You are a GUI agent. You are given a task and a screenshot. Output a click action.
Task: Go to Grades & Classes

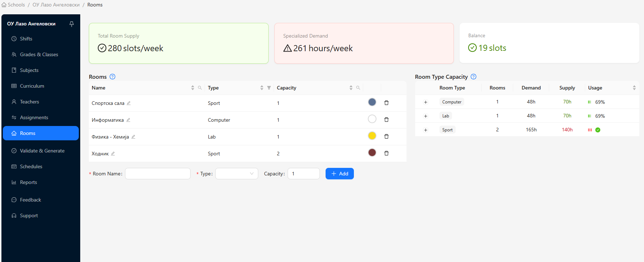41,54
